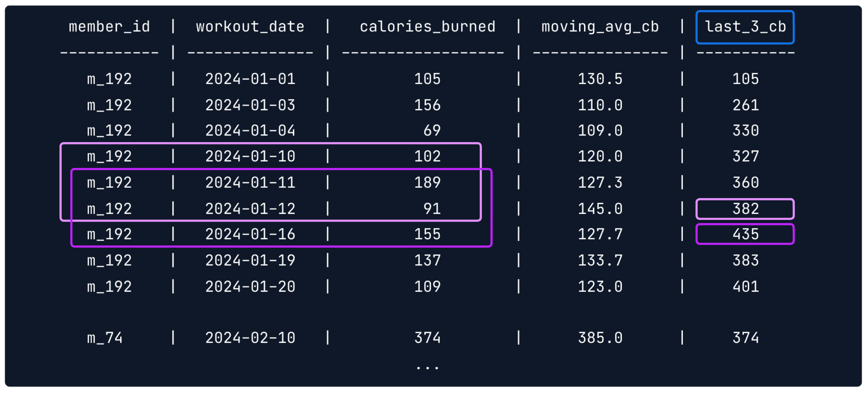868x393 pixels.
Task: Click last_3_cb value 261
Action: tap(745, 105)
